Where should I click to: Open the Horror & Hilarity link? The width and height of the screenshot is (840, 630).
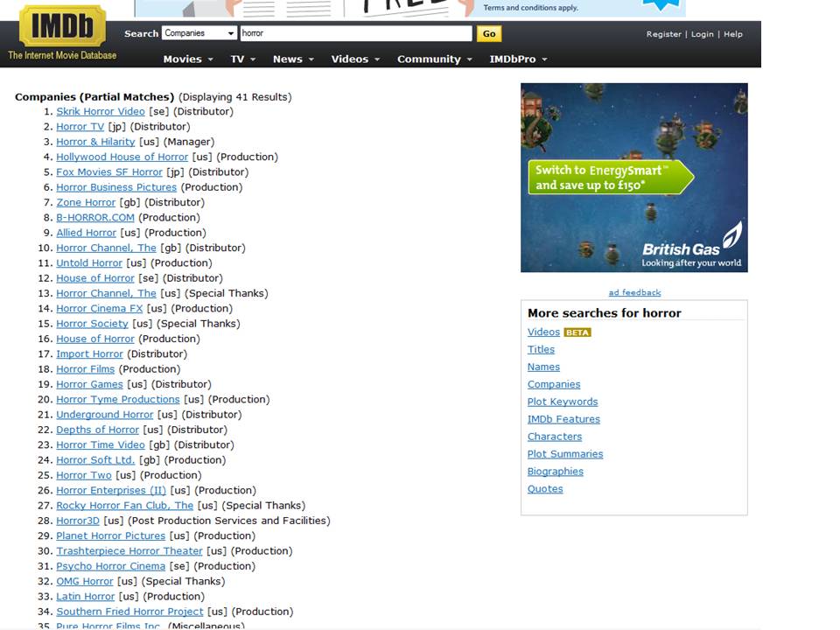point(96,142)
